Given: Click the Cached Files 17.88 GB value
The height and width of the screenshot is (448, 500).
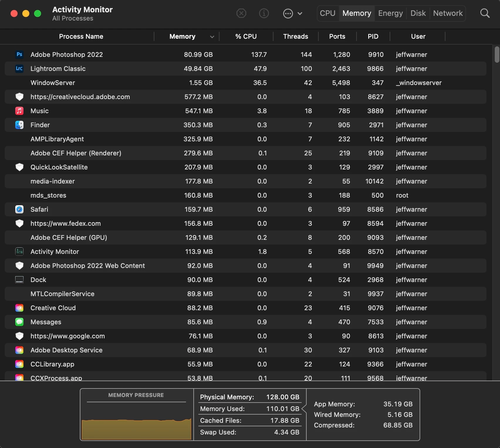Looking at the screenshot, I should click(x=285, y=420).
